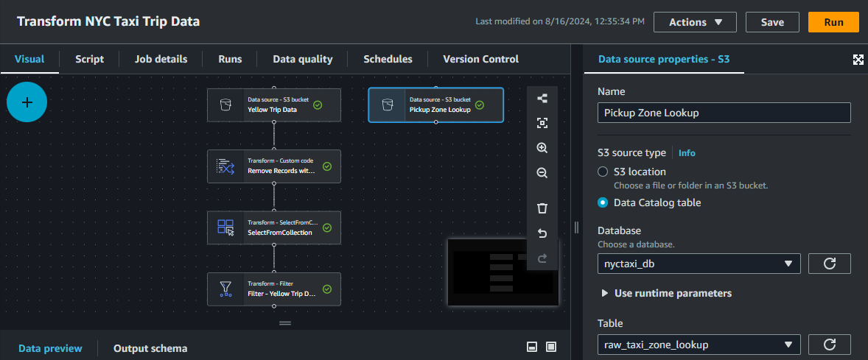The height and width of the screenshot is (360, 868).
Task: Switch to the Script tab
Action: pyautogui.click(x=89, y=59)
